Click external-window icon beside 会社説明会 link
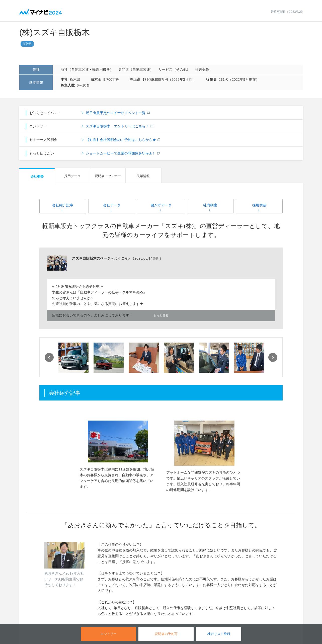 (159, 140)
